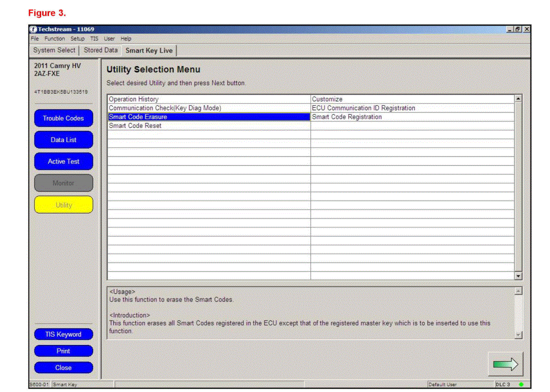Screen dimensions: 550x392
Task: Open the File menu
Action: point(35,39)
